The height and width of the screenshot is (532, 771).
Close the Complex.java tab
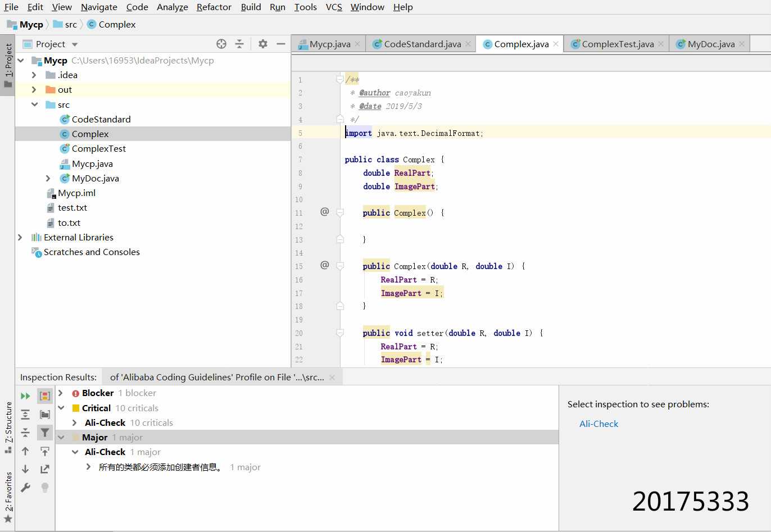pyautogui.click(x=556, y=44)
